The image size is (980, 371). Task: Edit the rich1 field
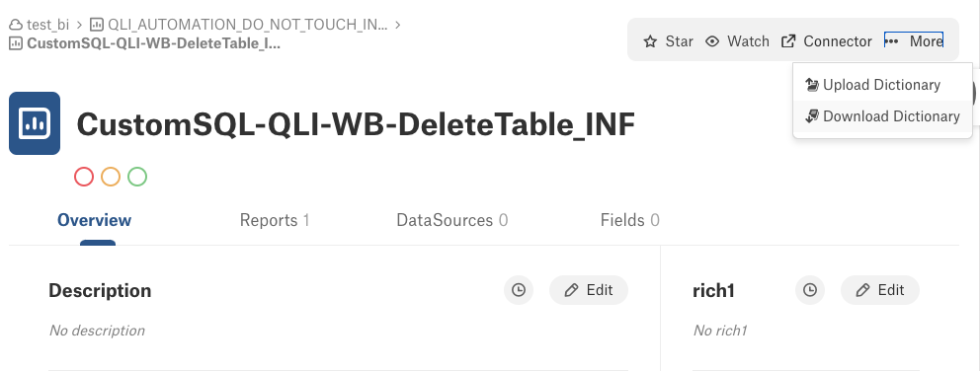click(x=880, y=290)
